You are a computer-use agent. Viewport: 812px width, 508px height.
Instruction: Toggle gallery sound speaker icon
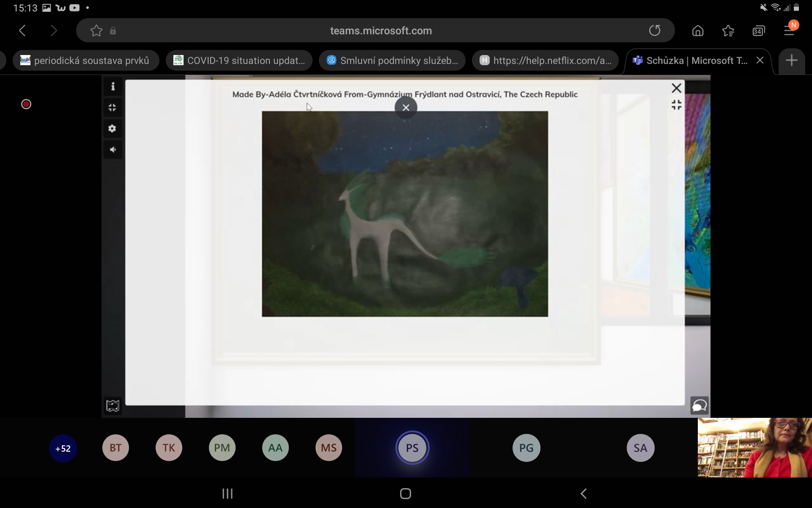click(x=112, y=149)
